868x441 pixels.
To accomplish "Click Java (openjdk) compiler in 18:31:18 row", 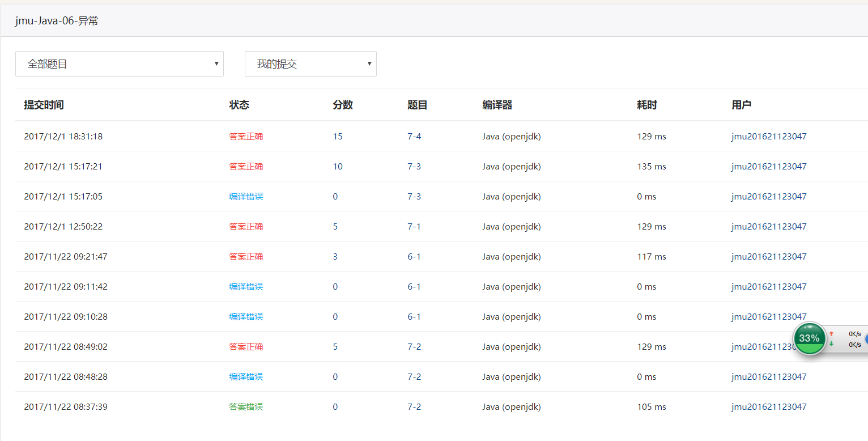I will coord(512,137).
